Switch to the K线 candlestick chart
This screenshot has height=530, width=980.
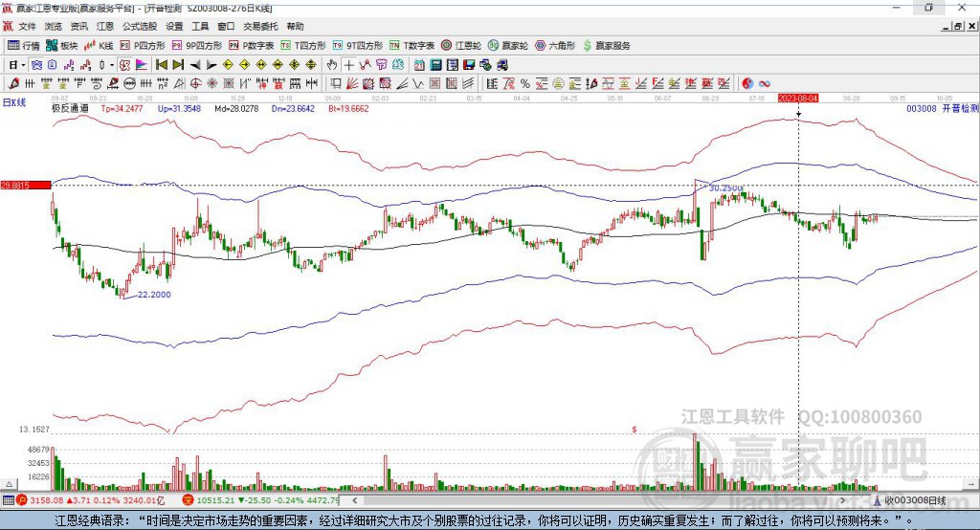[99, 46]
